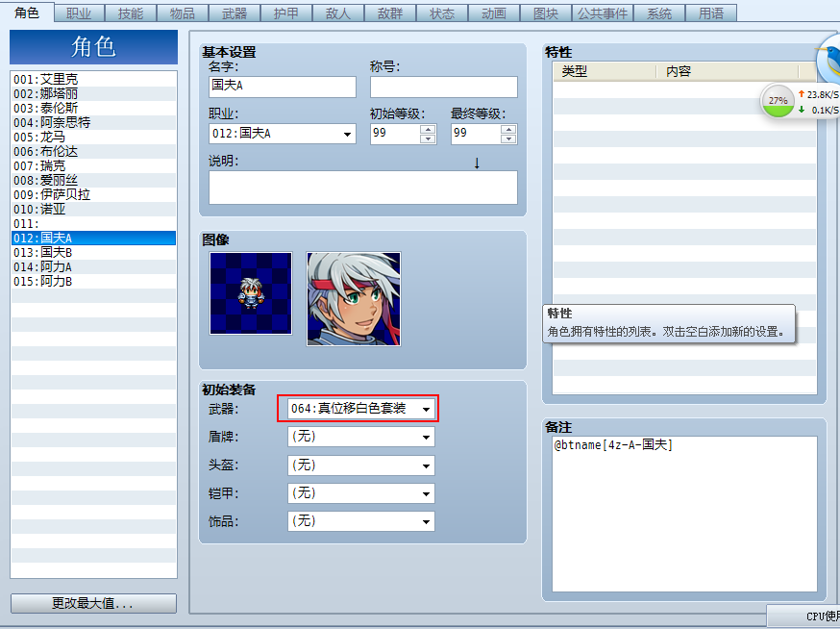Viewport: 840px width, 629px height.
Task: Open the 职业 dropdown showing 012:国夫A
Action: click(x=283, y=134)
